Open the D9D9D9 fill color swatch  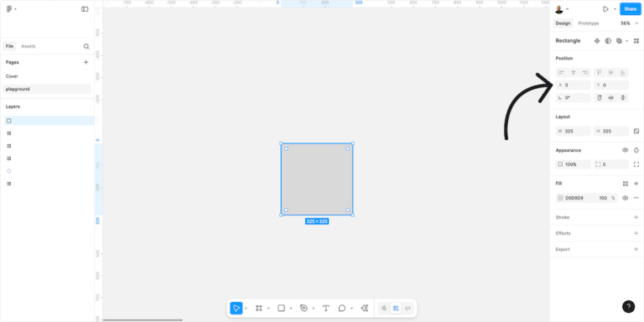(x=560, y=198)
